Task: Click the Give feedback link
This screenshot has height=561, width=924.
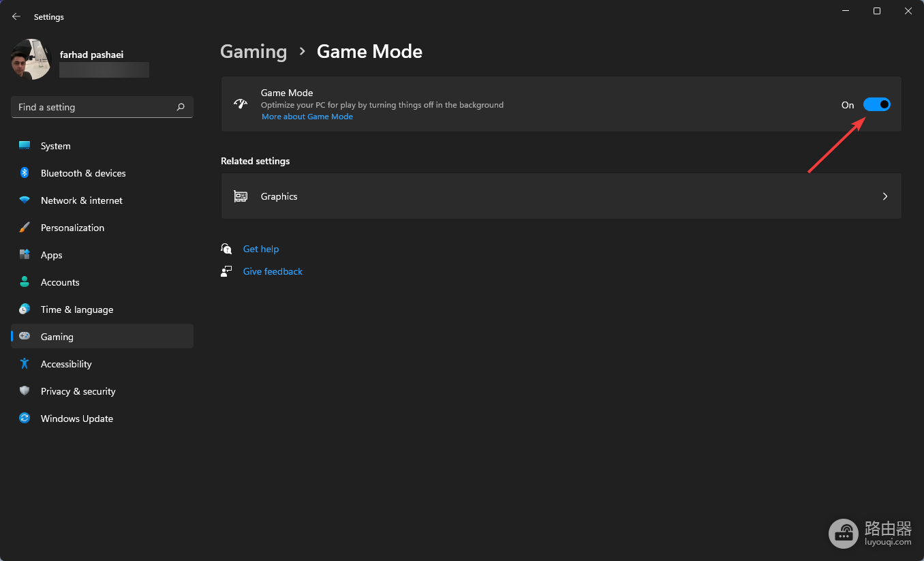Action: click(273, 271)
